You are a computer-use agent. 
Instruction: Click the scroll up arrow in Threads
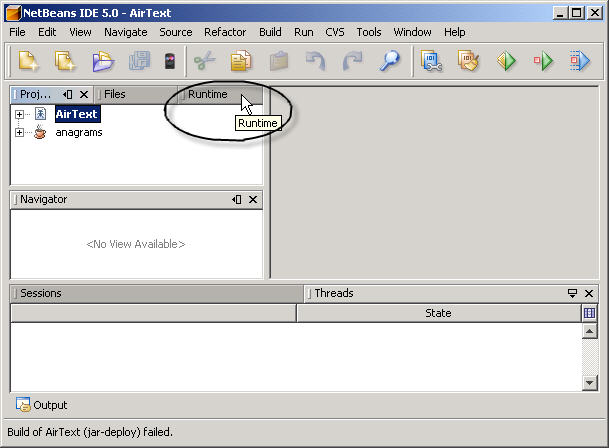click(x=589, y=331)
